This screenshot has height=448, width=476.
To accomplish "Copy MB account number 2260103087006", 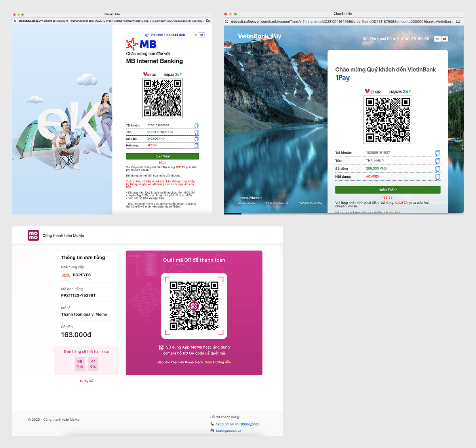I will pyautogui.click(x=196, y=125).
